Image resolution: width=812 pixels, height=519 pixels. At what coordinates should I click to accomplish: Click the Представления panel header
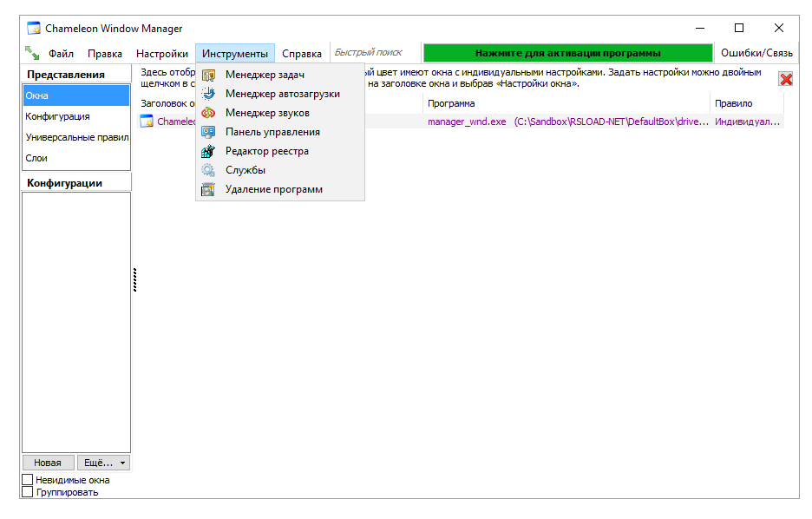click(x=76, y=75)
